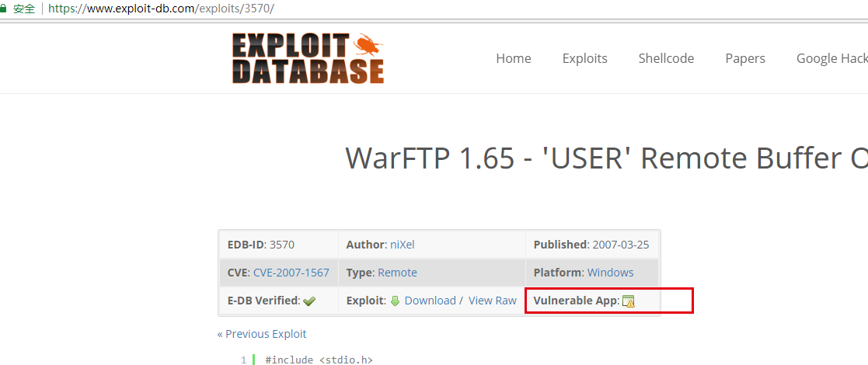Click the Published 2007-03-25 cell
The height and width of the screenshot is (365, 868).
tap(592, 245)
